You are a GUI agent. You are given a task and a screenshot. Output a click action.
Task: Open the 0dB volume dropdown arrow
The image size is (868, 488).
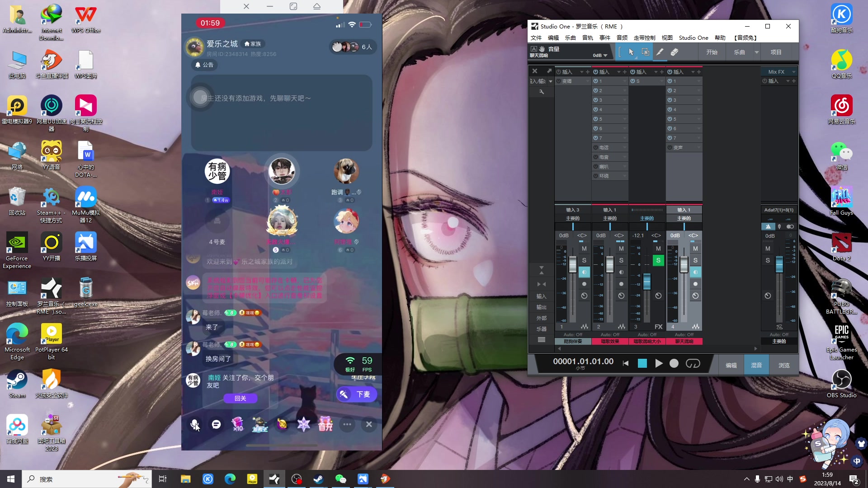click(605, 56)
